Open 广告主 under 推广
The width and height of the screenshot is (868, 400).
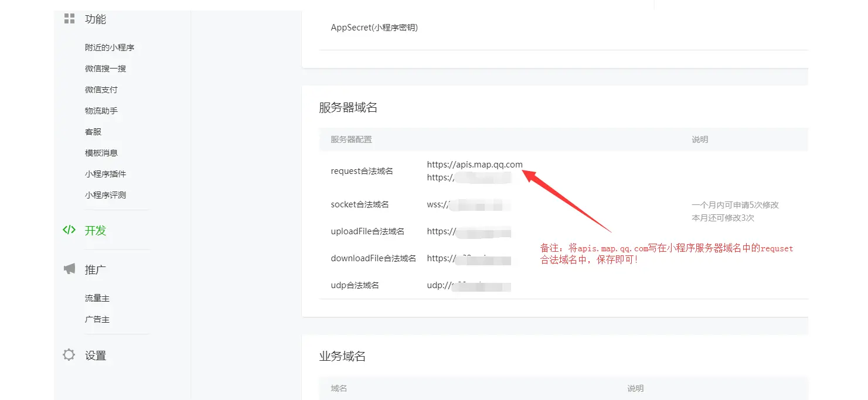97,319
